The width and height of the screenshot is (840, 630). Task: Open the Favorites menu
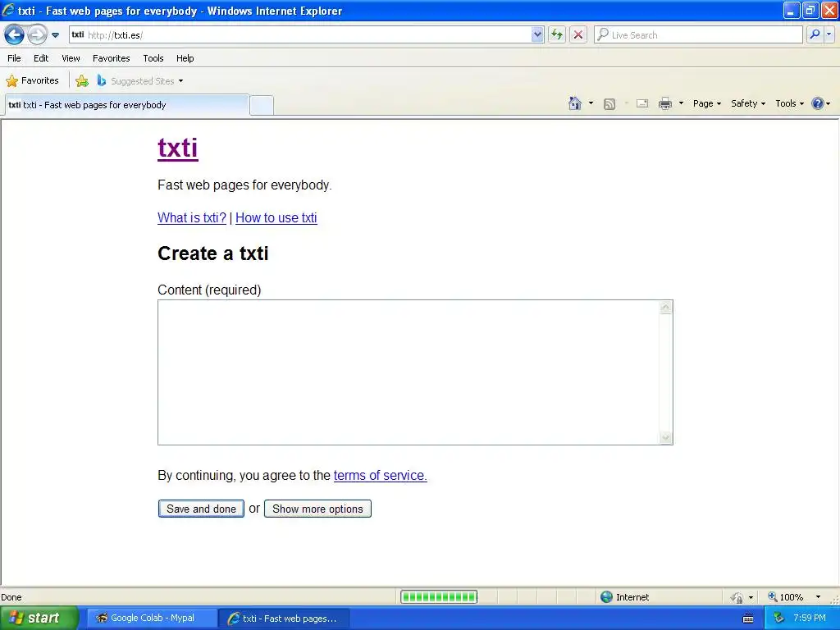[x=112, y=58]
